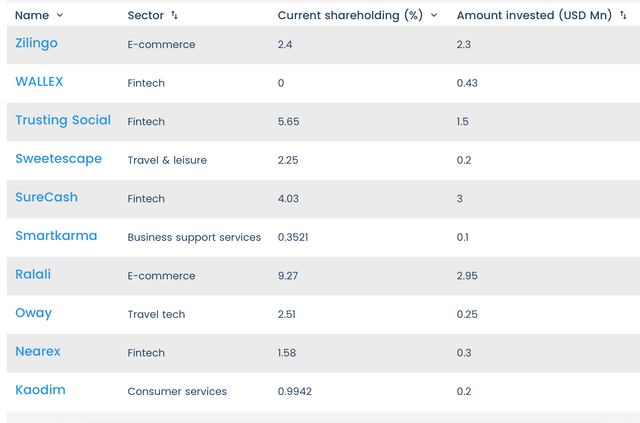640x423 pixels.
Task: Click the Sector column sort icon
Action: (175, 16)
